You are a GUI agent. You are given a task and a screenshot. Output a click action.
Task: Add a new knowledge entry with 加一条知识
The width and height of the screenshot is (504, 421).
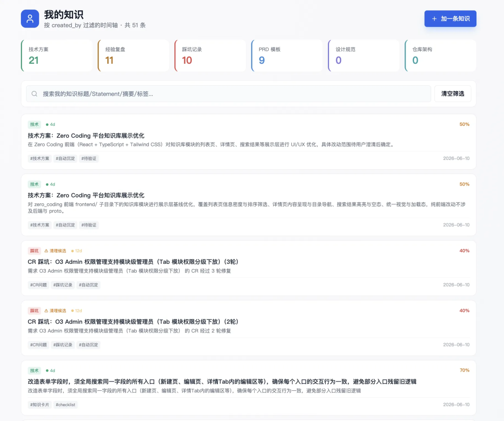pos(450,19)
